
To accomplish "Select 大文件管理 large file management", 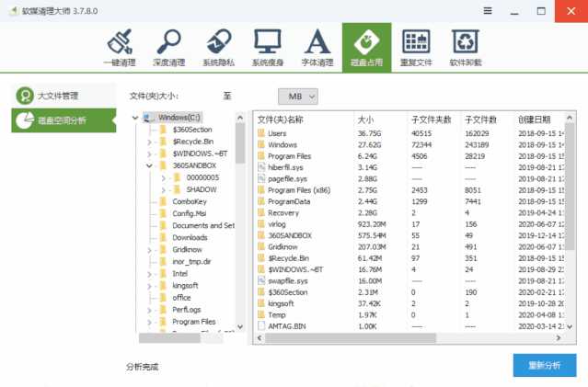I will pos(63,96).
